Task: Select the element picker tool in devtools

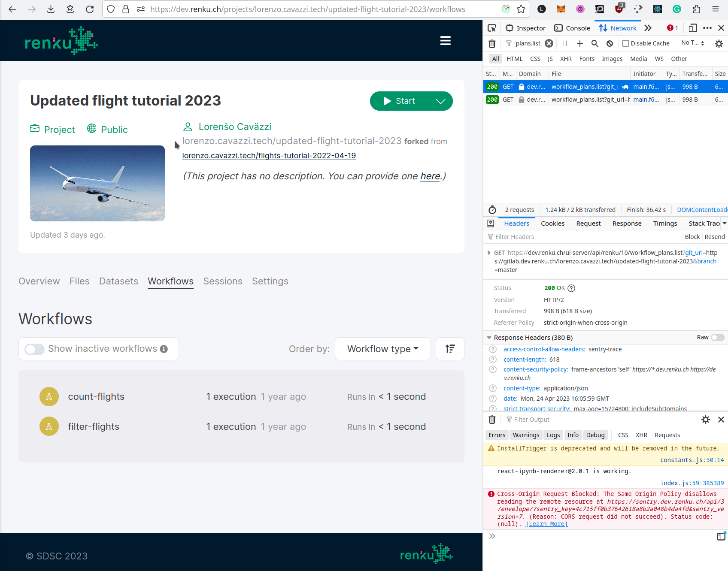Action: (492, 27)
